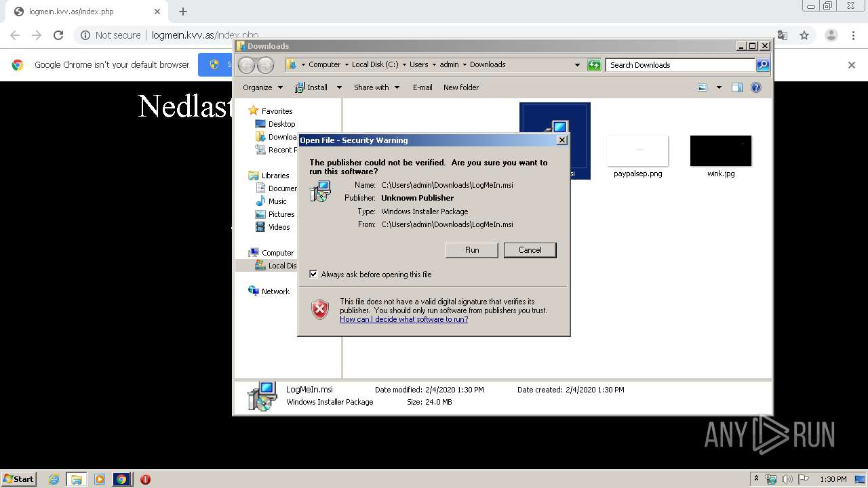
Task: Open 'How can I decide what software to run?' link
Action: point(403,319)
